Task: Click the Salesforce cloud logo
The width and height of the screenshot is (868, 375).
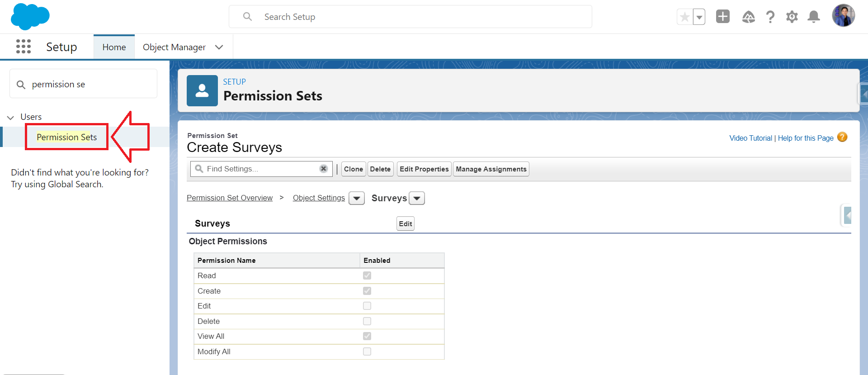Action: point(30,17)
